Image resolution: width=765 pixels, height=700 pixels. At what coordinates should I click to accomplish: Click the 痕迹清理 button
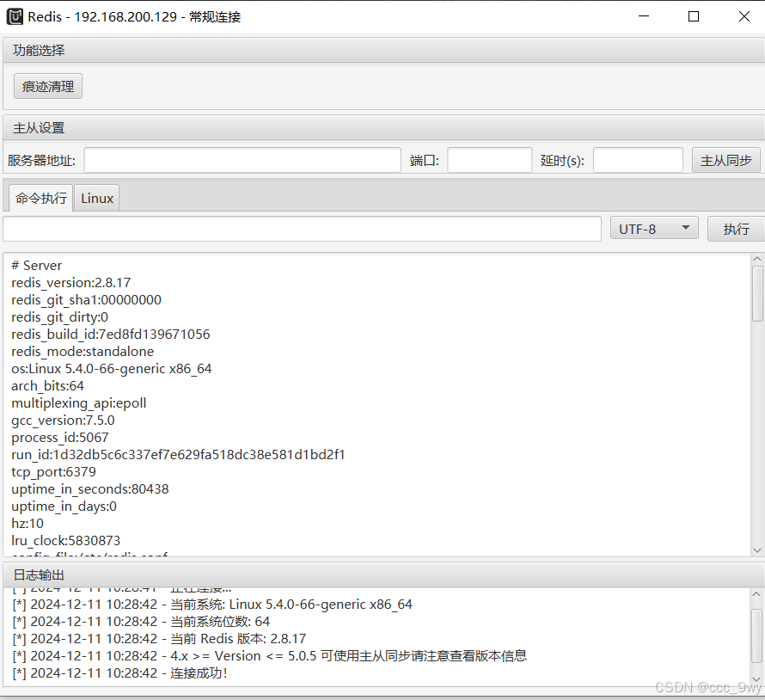point(48,86)
